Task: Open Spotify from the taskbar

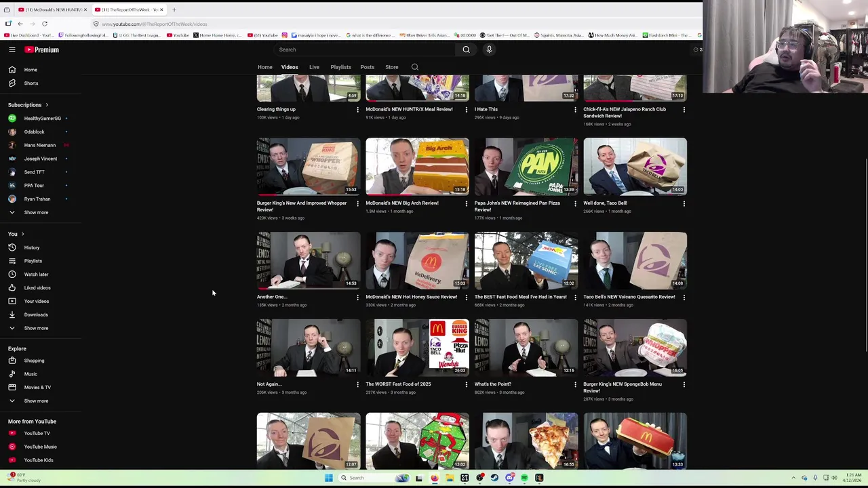Action: pyautogui.click(x=524, y=478)
